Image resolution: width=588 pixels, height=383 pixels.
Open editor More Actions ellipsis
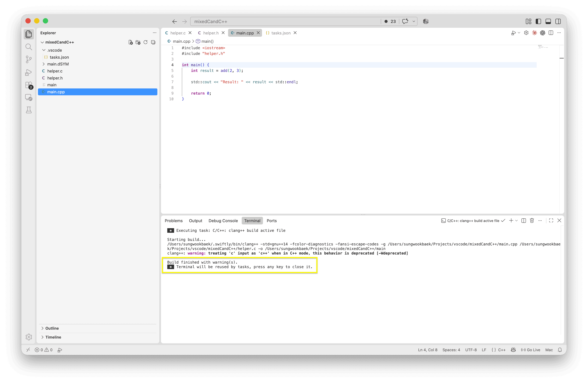pos(559,33)
